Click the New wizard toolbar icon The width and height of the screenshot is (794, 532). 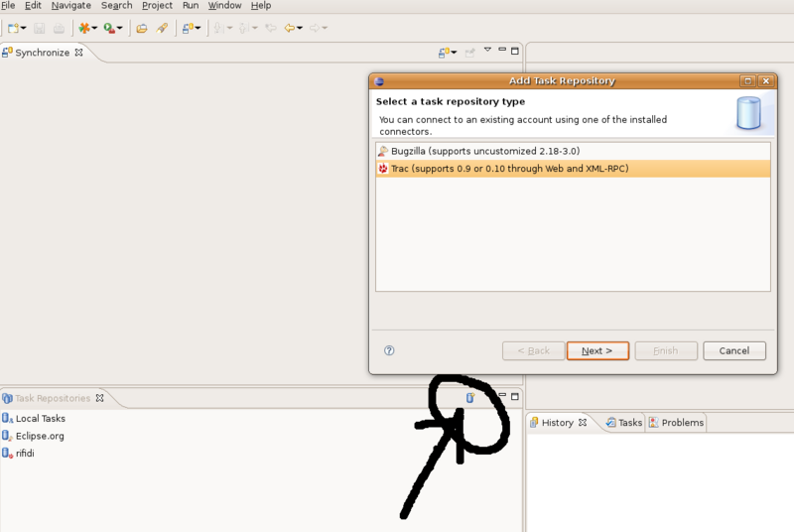tap(14, 29)
